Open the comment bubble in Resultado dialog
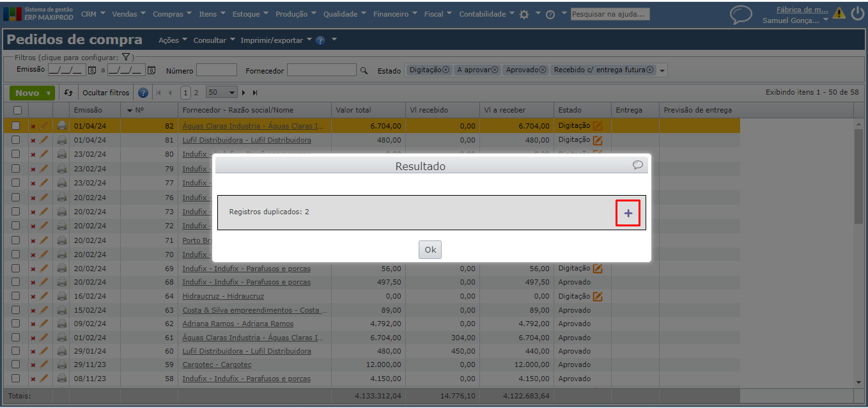The height and width of the screenshot is (408, 868). point(637,165)
